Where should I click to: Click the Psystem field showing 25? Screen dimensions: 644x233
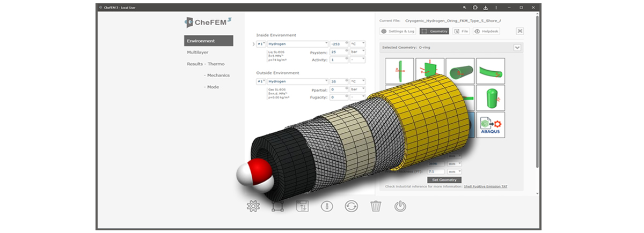point(338,52)
